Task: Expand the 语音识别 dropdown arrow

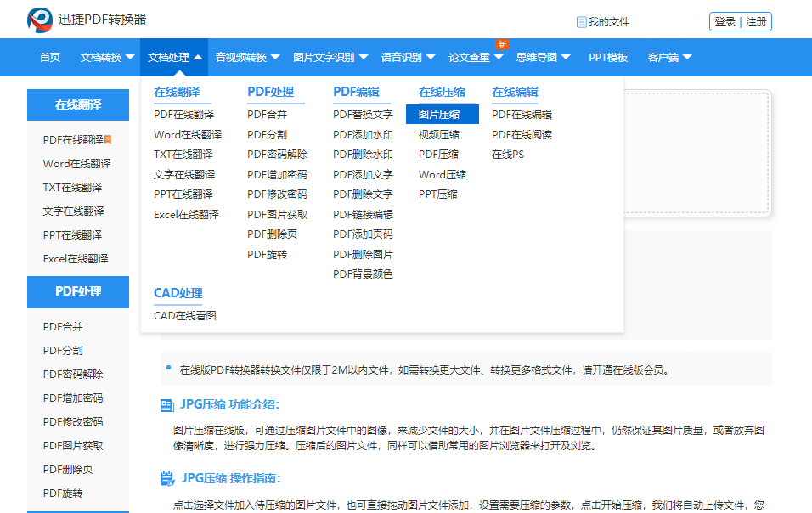Action: 431,57
